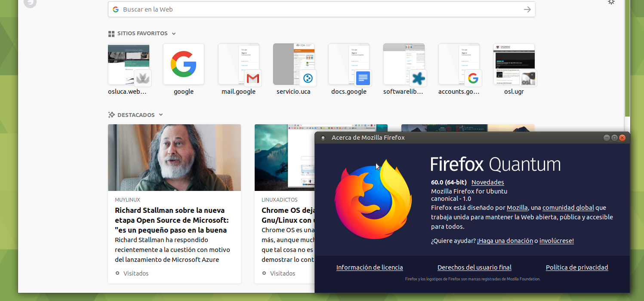Click the Gmail envelope icon on mail.google tile

(253, 78)
